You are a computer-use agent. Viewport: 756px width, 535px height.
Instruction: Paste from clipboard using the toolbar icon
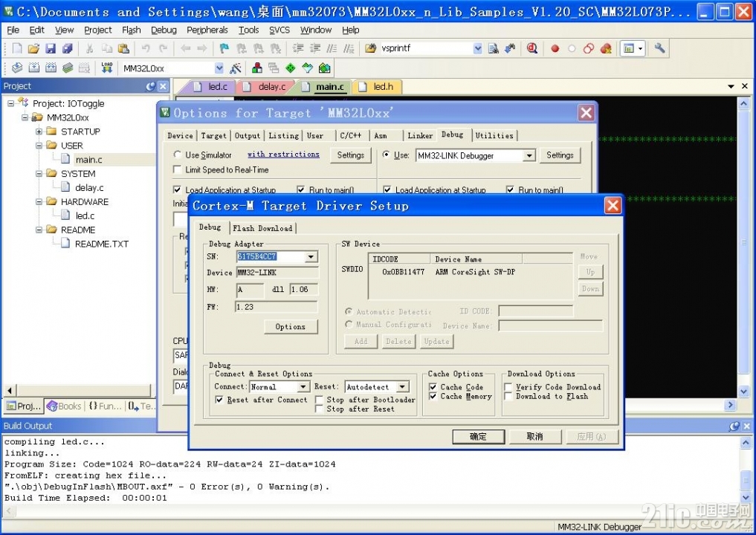pos(123,48)
